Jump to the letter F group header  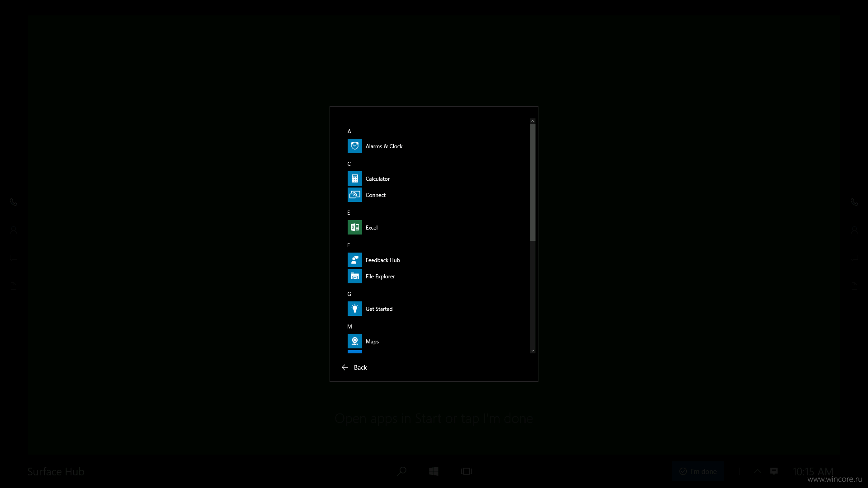pyautogui.click(x=349, y=245)
